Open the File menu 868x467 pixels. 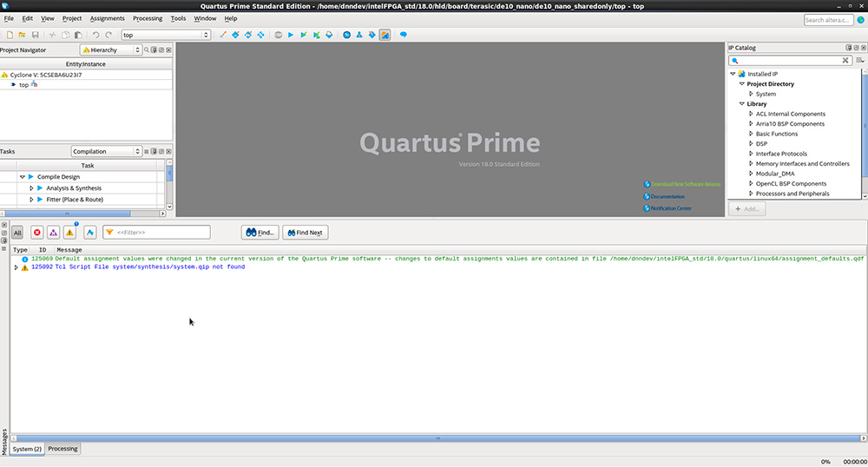[9, 18]
